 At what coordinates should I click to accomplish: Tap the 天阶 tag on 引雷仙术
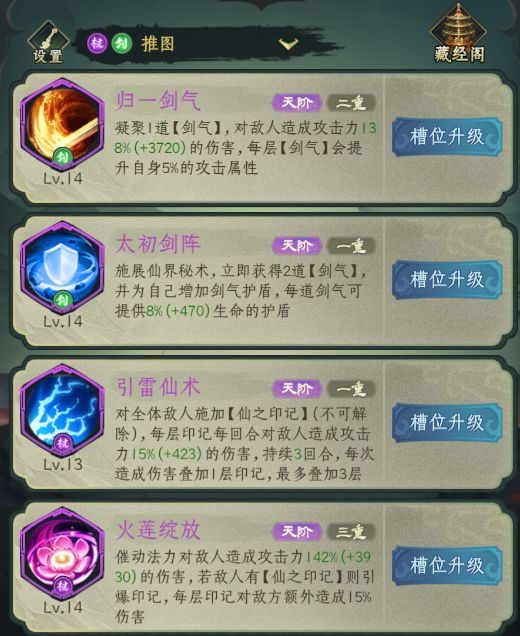(x=297, y=389)
